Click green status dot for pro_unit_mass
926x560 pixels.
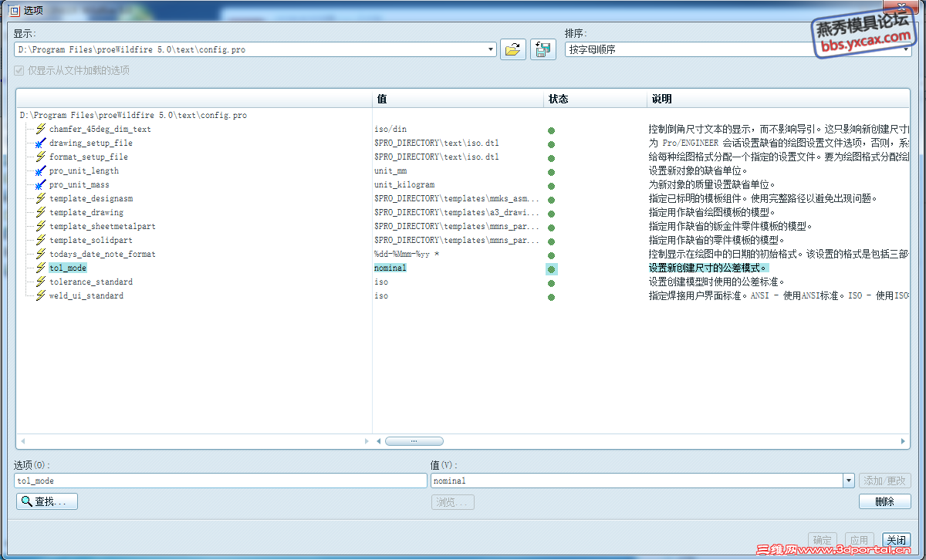tap(551, 186)
